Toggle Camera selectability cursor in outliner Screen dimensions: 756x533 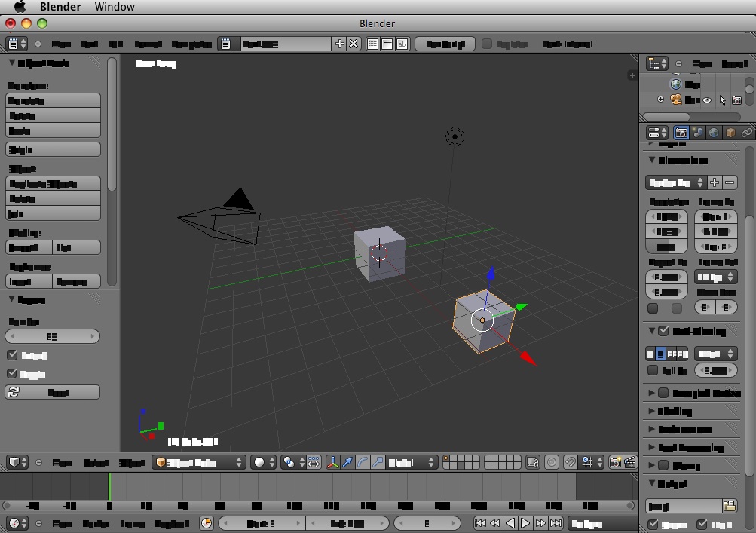click(722, 100)
